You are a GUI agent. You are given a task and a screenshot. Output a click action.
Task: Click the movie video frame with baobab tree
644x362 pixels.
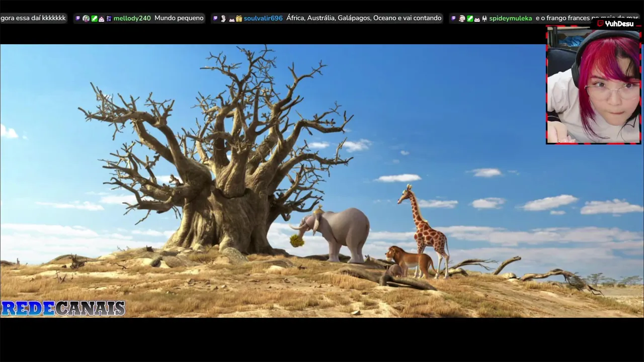tap(322, 181)
